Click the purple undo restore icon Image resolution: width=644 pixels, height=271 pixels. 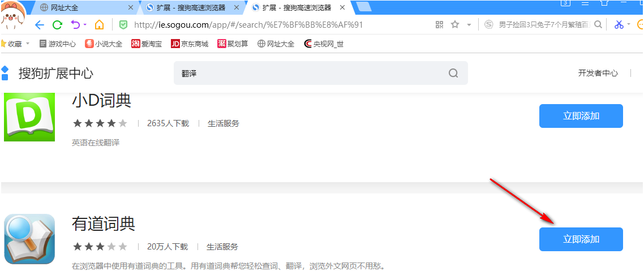coord(76,25)
